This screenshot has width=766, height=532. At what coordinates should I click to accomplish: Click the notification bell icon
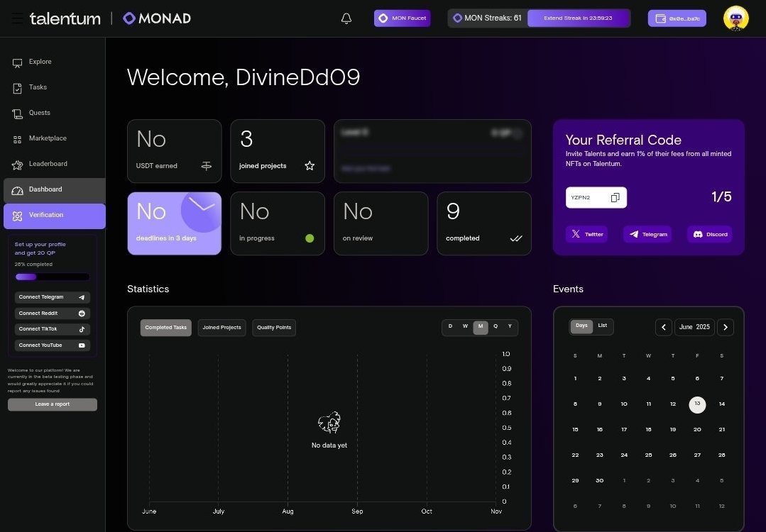[x=346, y=18]
